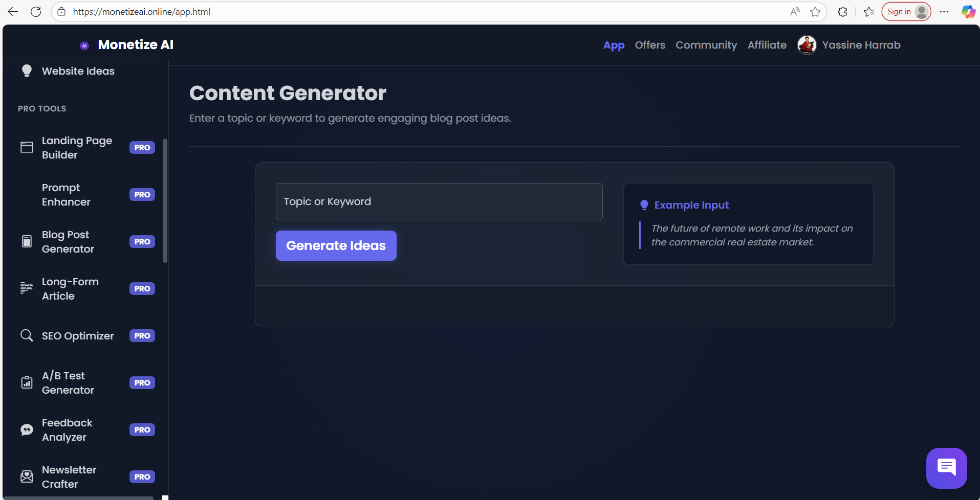Click the PRO TOOLS section label
The image size is (980, 500).
click(x=42, y=108)
